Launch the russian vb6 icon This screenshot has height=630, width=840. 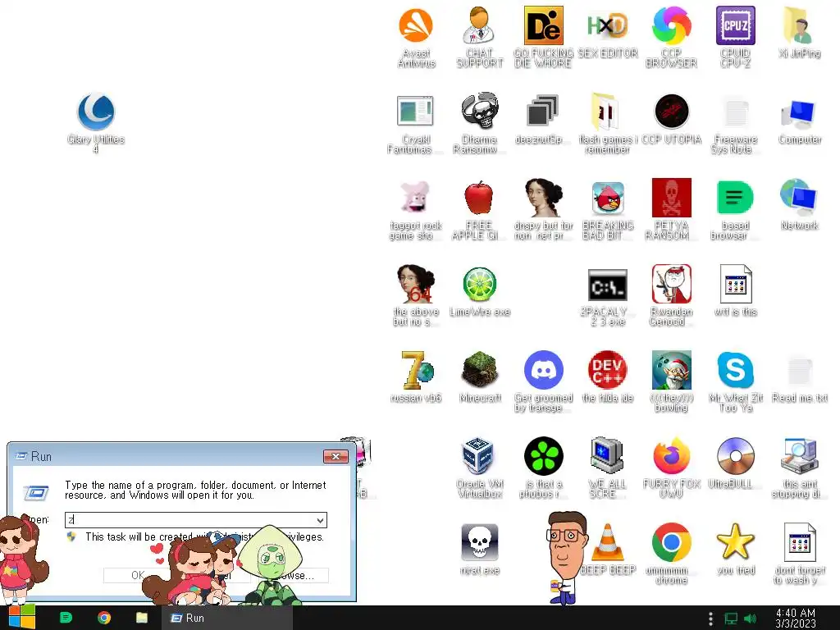[418, 370]
